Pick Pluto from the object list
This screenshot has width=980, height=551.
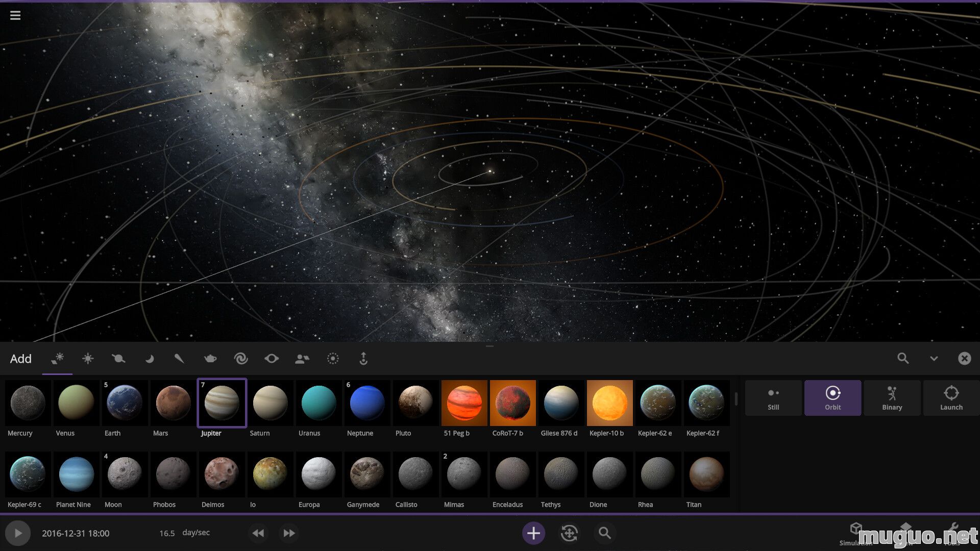point(415,403)
